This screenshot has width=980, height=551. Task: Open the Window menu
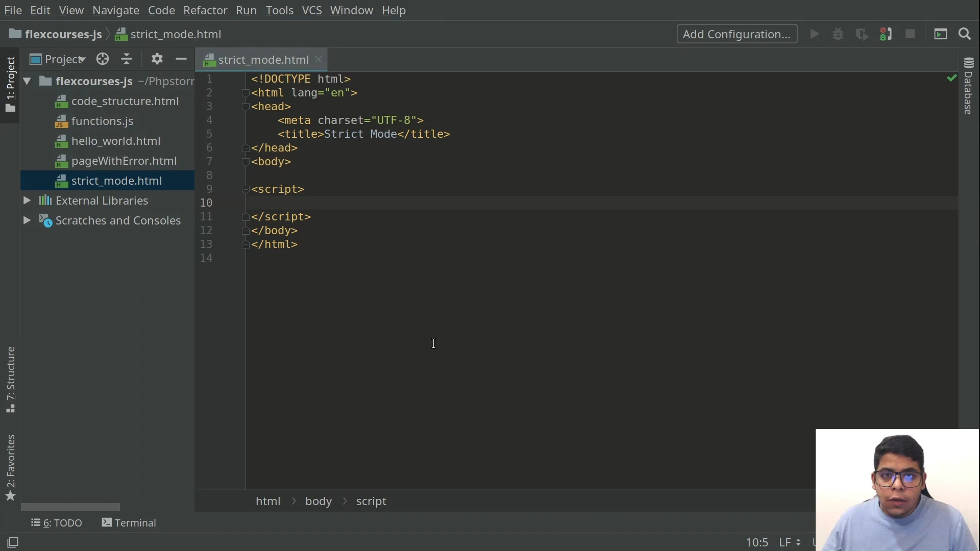point(351,10)
